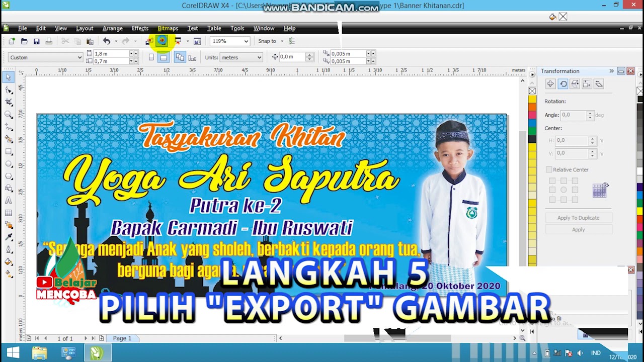This screenshot has height=362, width=644.
Task: Open the File menu
Action: click(23, 29)
